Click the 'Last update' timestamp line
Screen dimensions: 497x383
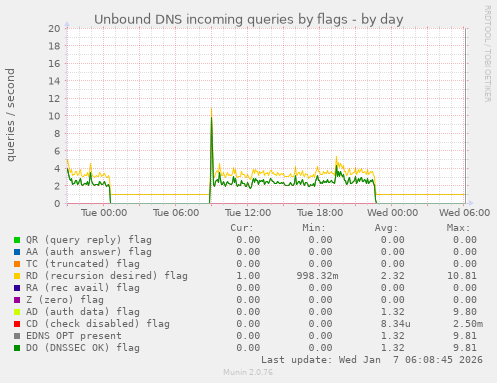[x=372, y=360]
